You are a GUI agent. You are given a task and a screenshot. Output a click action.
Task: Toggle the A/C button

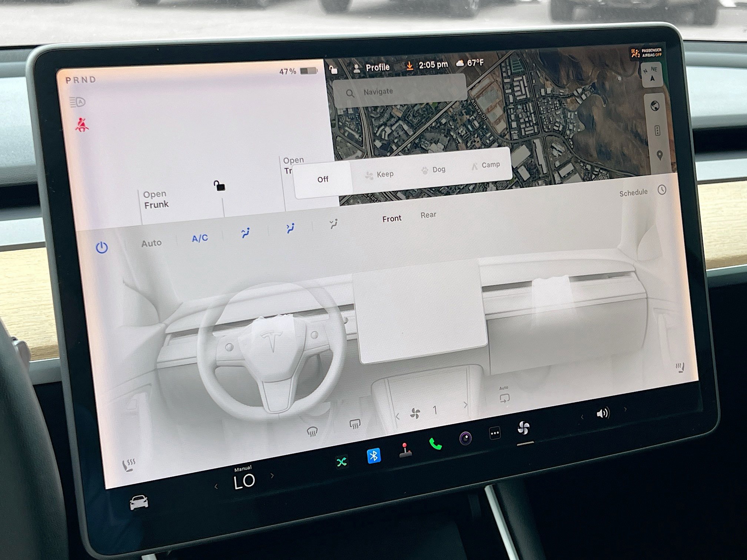(200, 238)
